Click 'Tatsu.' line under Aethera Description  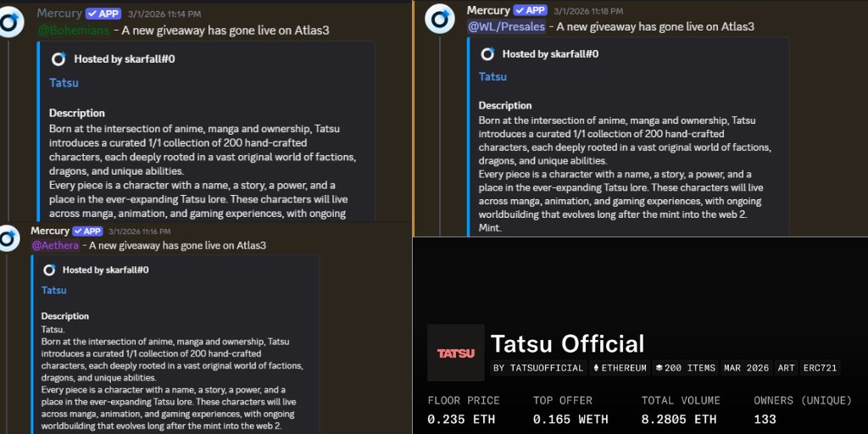[x=53, y=329]
